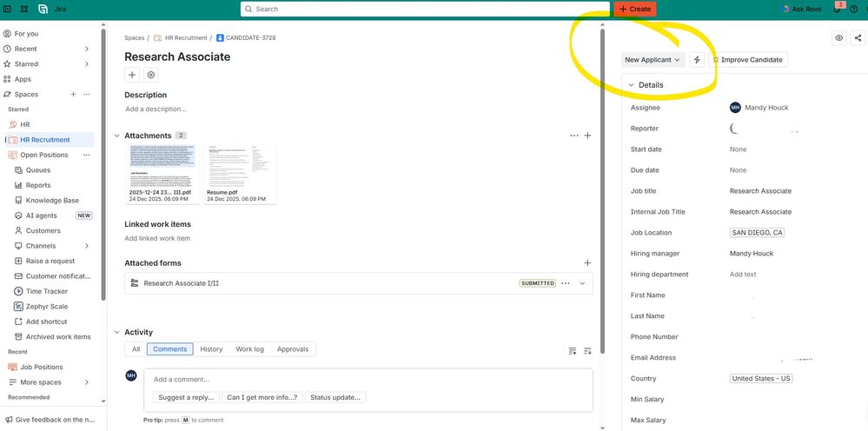Open more options for Research Associate I/II form
Screen dimensions: 868x431
click(565, 283)
